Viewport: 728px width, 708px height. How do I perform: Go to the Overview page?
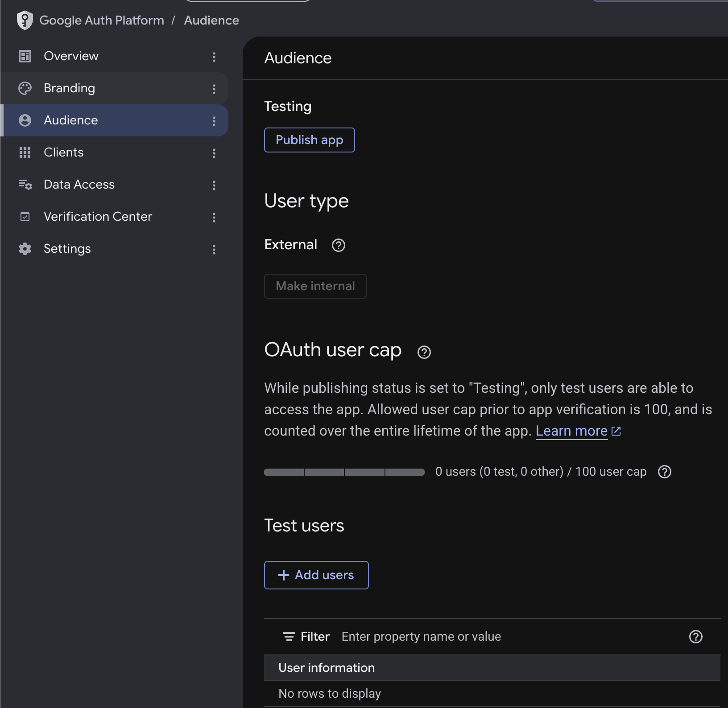(x=114, y=56)
